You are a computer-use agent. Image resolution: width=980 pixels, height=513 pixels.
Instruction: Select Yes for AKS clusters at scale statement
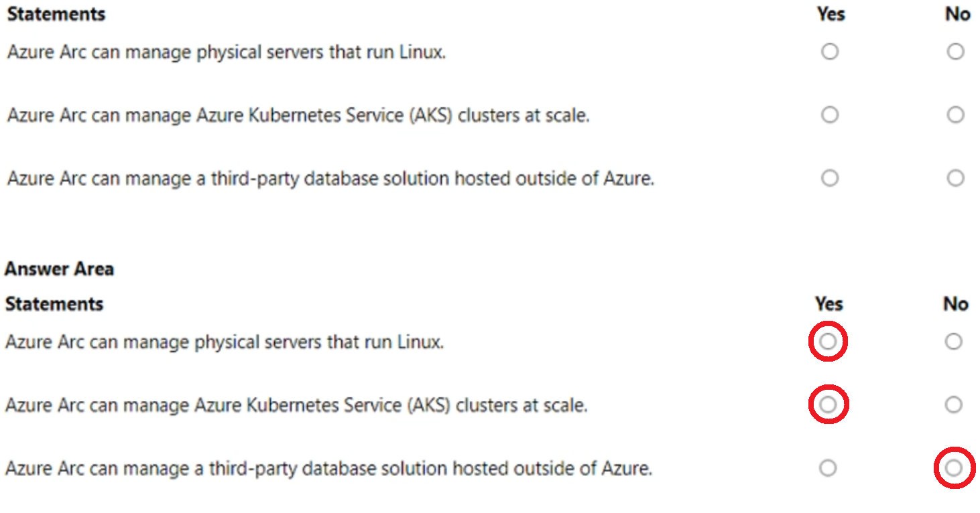pos(829,115)
